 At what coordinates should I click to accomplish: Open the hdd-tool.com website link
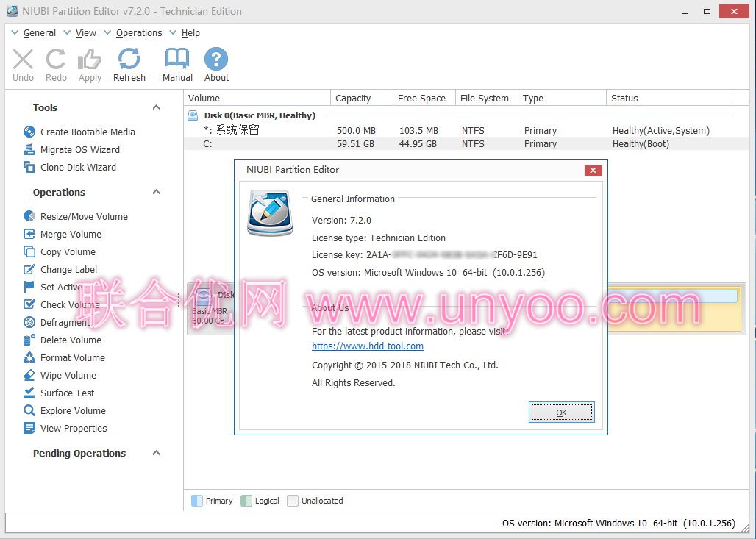click(368, 346)
